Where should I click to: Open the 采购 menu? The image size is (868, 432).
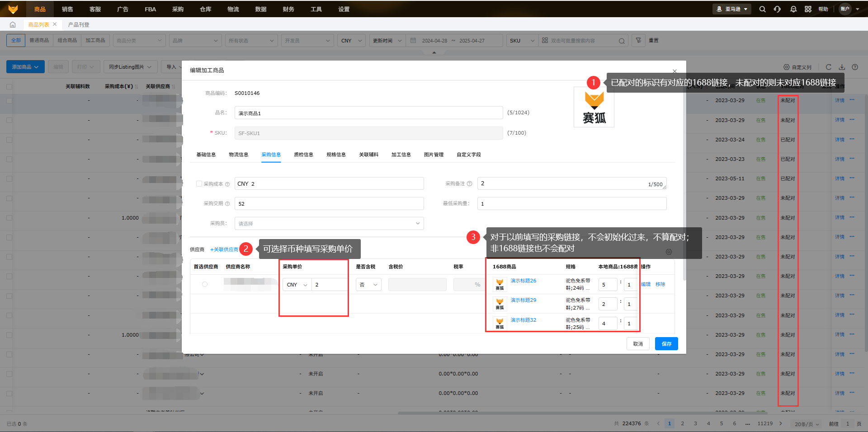coord(178,9)
